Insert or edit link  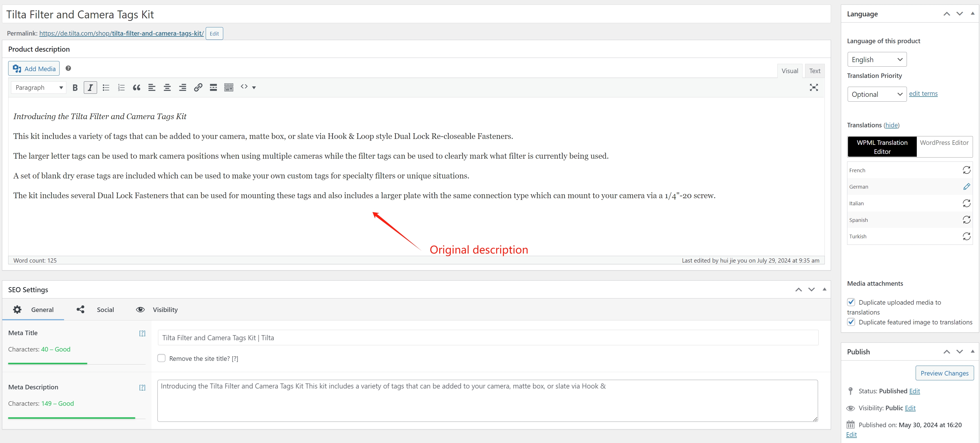pyautogui.click(x=198, y=88)
